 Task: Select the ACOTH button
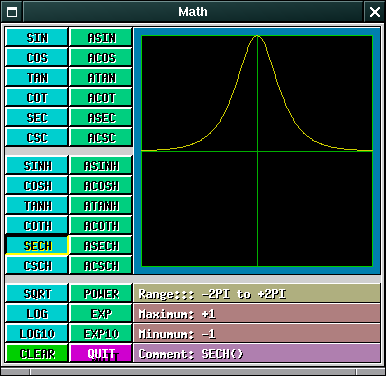(x=101, y=225)
